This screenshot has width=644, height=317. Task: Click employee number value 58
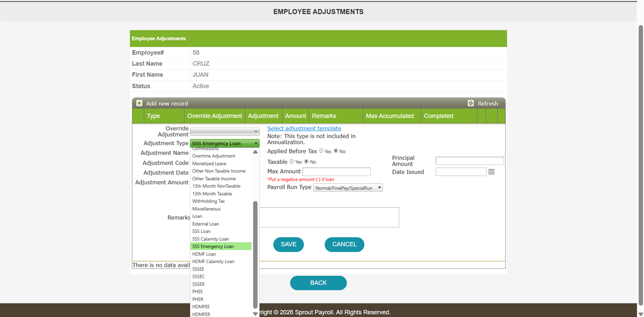(196, 53)
